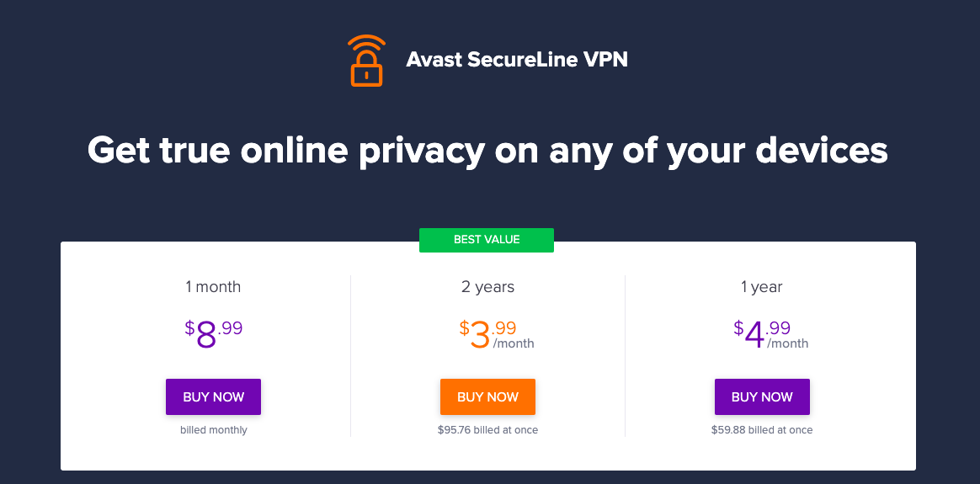The height and width of the screenshot is (484, 980).
Task: Click the purple BUY NOW button for 1 month
Action: click(x=213, y=396)
